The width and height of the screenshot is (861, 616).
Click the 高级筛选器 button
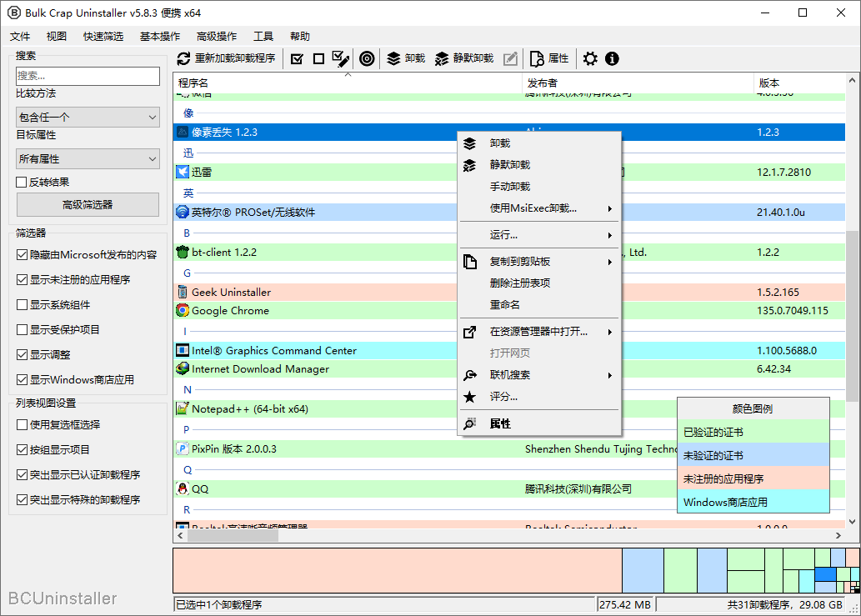(88, 205)
